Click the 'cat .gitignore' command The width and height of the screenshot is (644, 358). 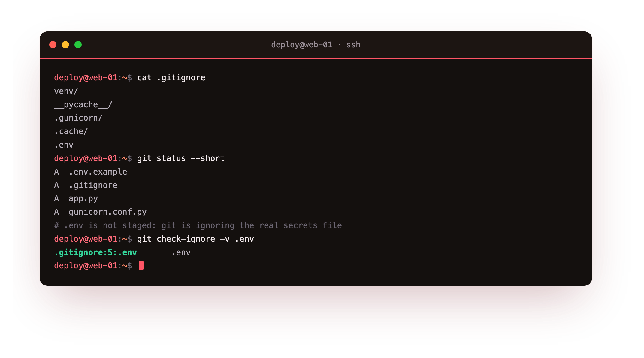171,78
